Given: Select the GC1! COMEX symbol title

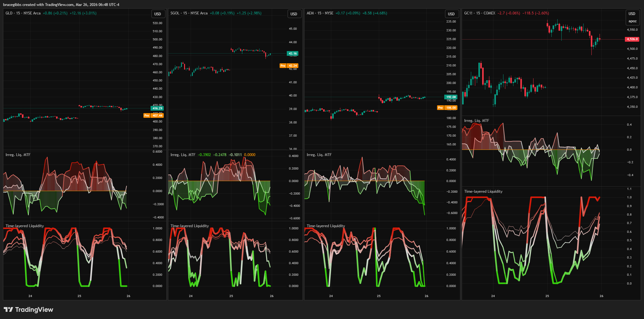Looking at the screenshot, I should (479, 13).
